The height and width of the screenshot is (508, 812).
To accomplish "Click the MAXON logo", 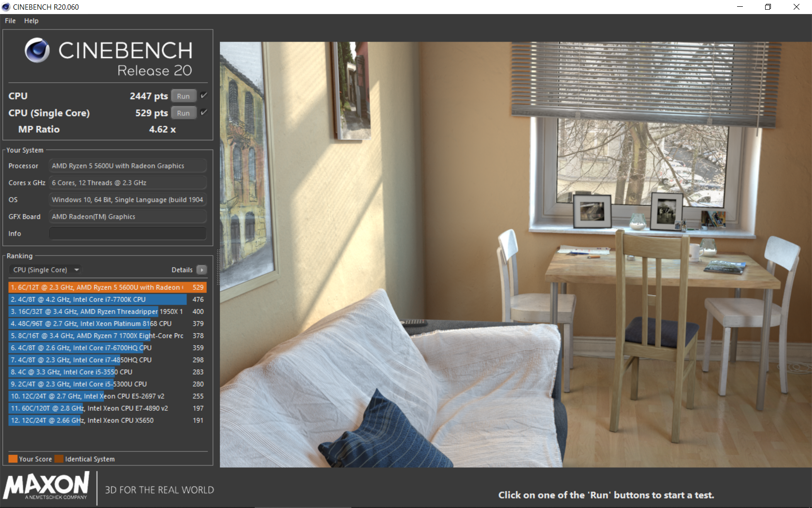I will pyautogui.click(x=46, y=486).
